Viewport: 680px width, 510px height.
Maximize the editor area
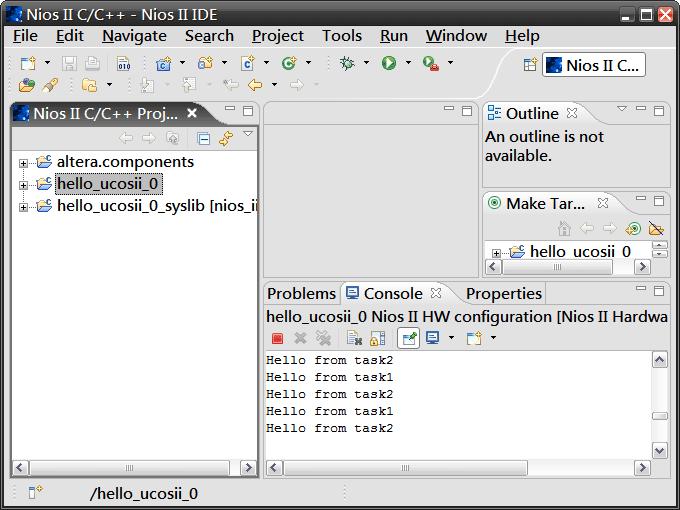pyautogui.click(x=467, y=111)
